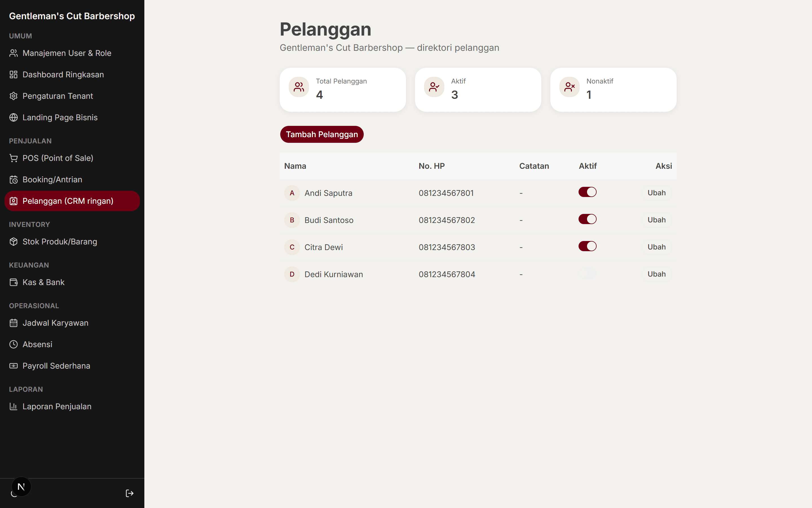Open Jadwal Karyawan
Viewport: 812px width, 508px height.
72,323
